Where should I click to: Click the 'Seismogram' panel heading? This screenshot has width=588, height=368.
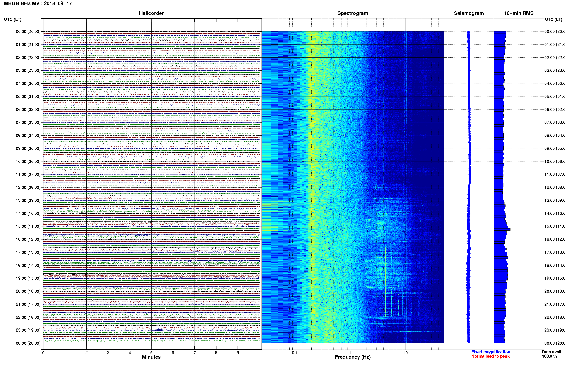pyautogui.click(x=469, y=13)
